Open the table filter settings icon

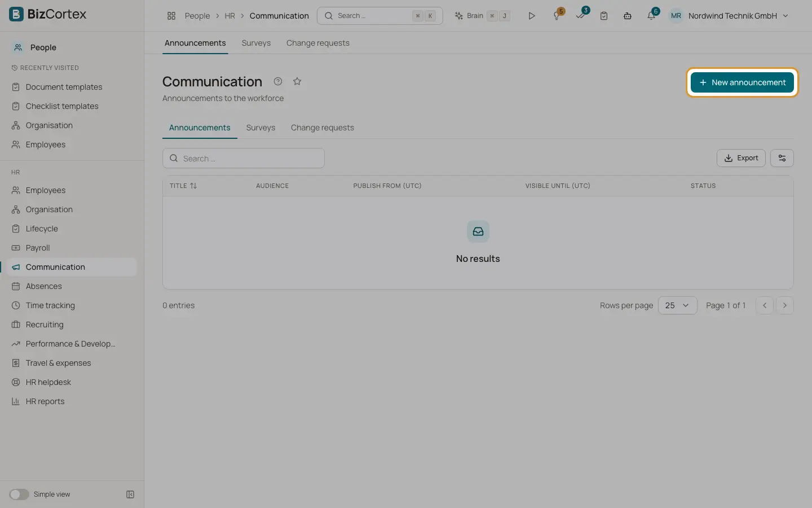click(782, 158)
